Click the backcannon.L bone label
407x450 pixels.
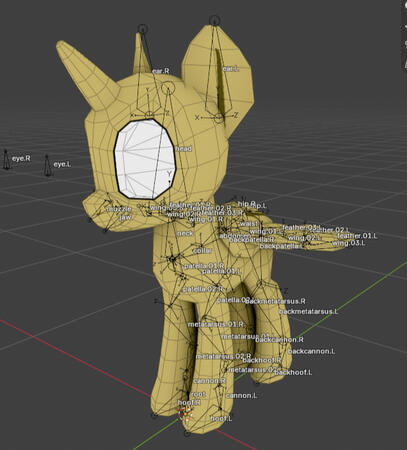click(311, 351)
